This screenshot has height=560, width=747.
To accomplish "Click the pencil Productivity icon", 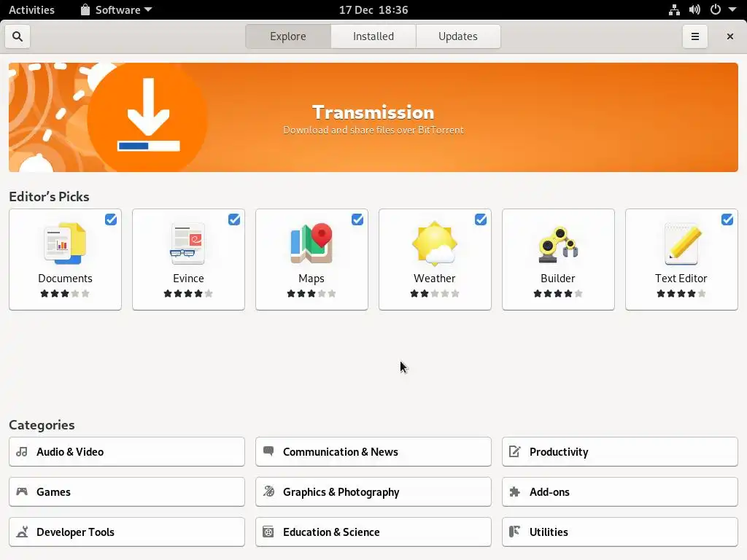I will click(514, 451).
